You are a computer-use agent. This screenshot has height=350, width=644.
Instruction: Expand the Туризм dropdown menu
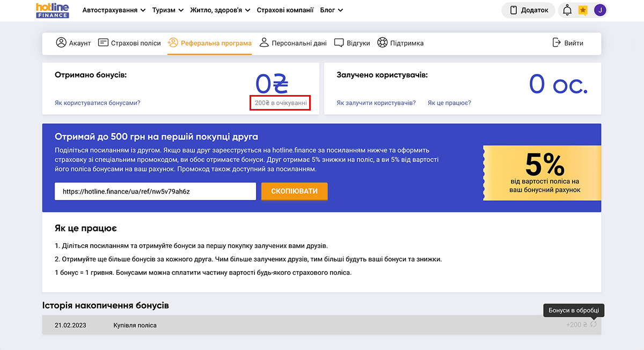(167, 10)
